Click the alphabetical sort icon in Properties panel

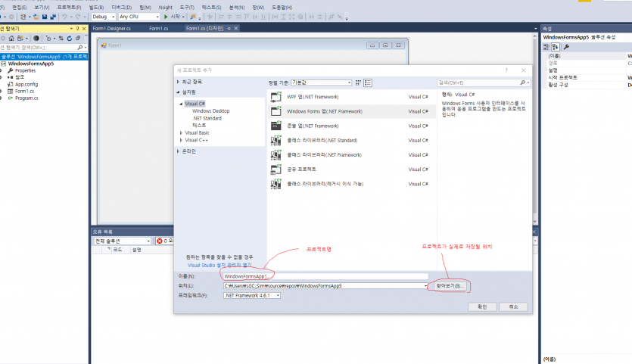555,47
